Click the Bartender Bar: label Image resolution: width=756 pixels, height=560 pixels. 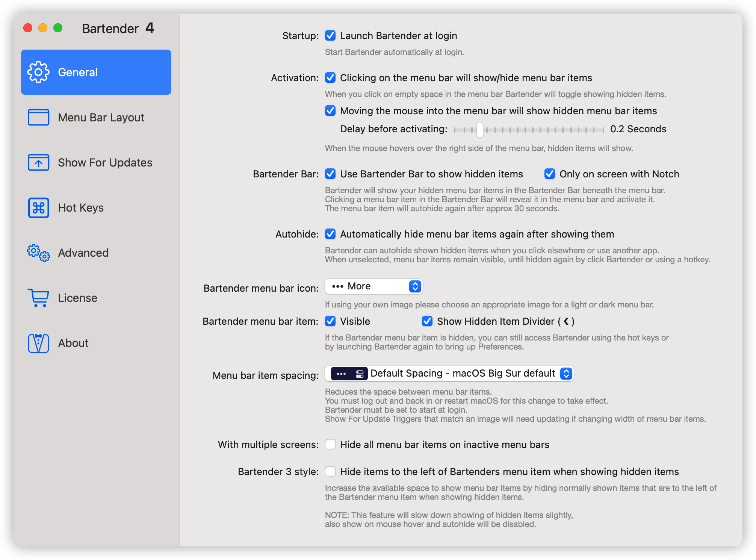286,174
